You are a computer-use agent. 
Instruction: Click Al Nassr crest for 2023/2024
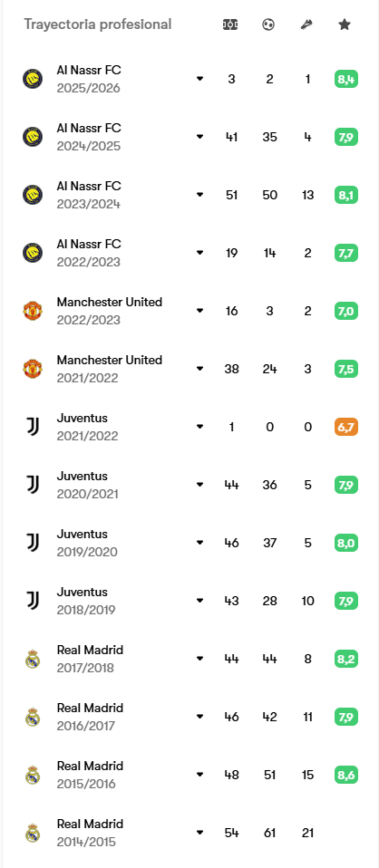pyautogui.click(x=33, y=195)
